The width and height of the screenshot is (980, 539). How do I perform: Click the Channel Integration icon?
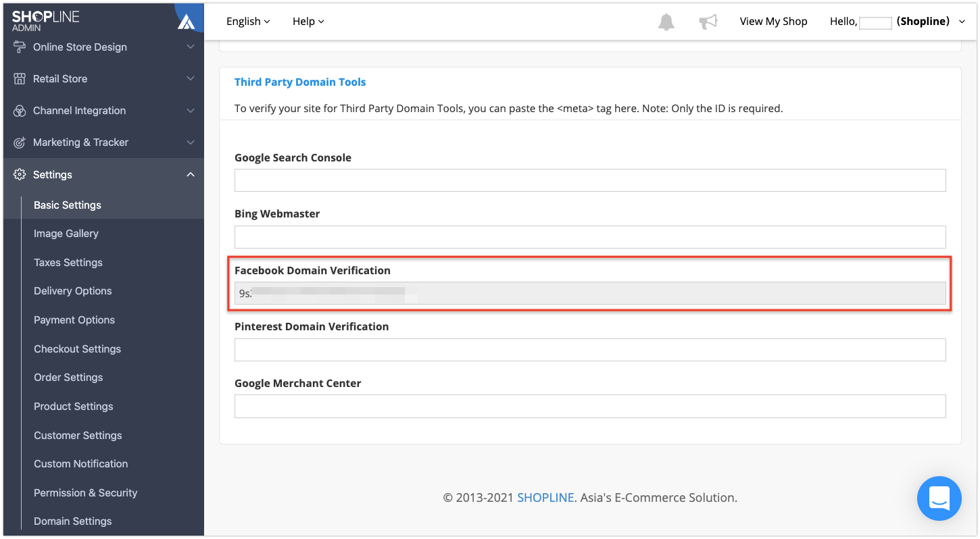pos(20,110)
